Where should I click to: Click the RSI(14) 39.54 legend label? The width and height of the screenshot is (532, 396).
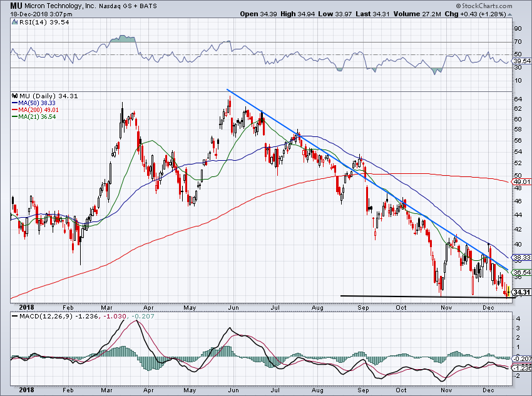pyautogui.click(x=44, y=23)
